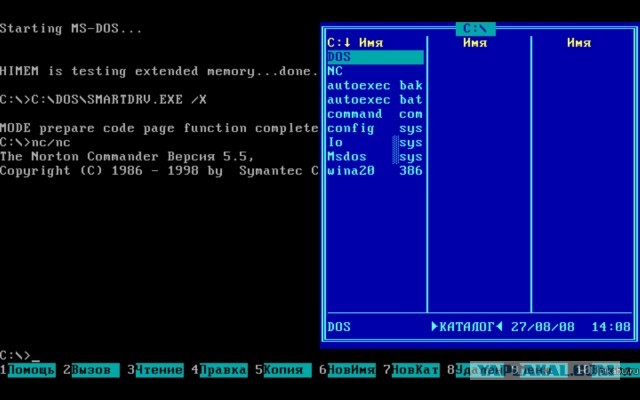Click F1 Помощь help key

pos(28,370)
